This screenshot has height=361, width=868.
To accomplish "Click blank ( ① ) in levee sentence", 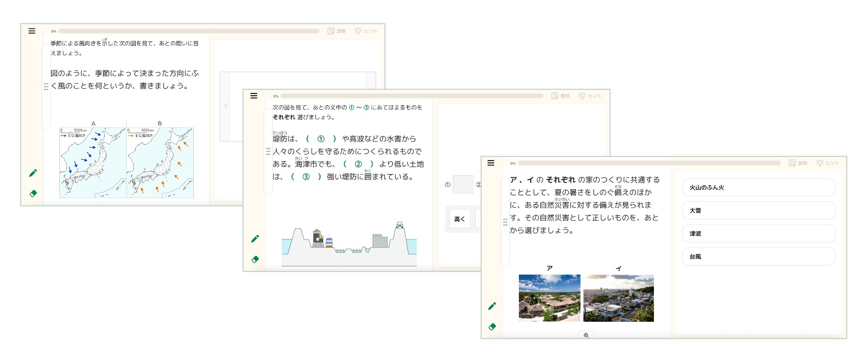I will (x=321, y=138).
